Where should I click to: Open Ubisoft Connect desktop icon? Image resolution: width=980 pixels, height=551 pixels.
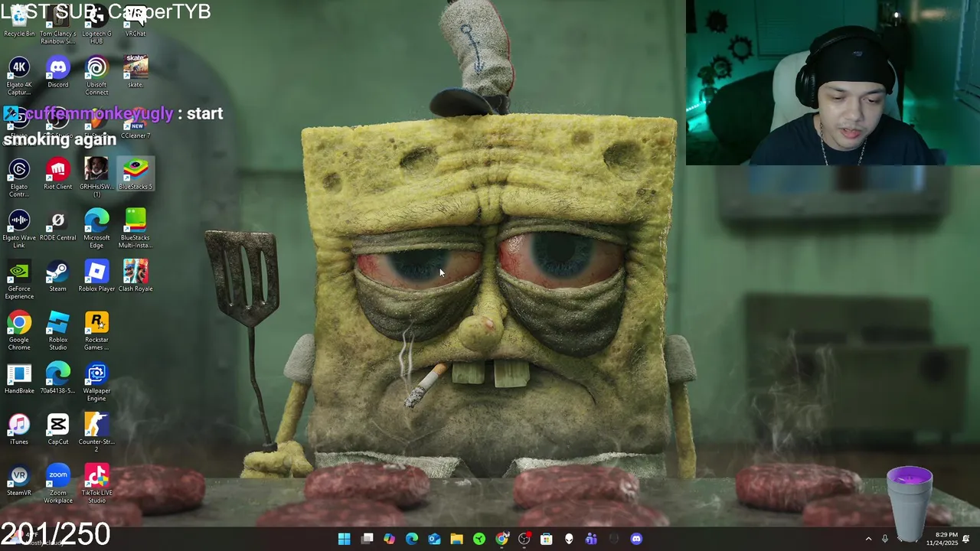pos(96,77)
